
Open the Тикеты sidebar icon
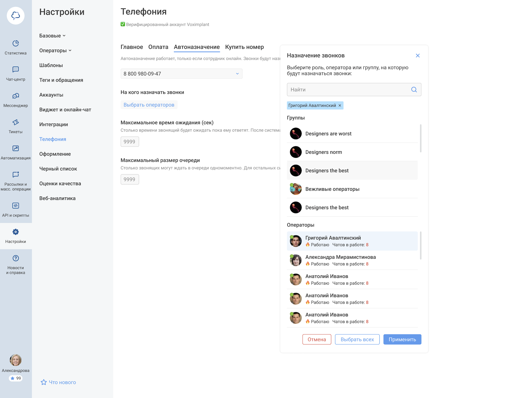[x=16, y=122]
